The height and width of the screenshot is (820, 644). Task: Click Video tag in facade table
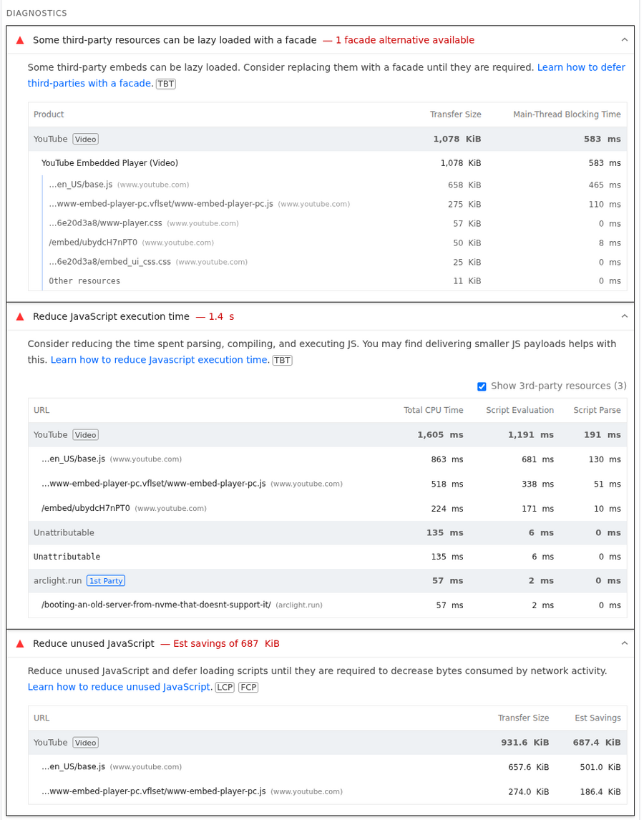[85, 140]
